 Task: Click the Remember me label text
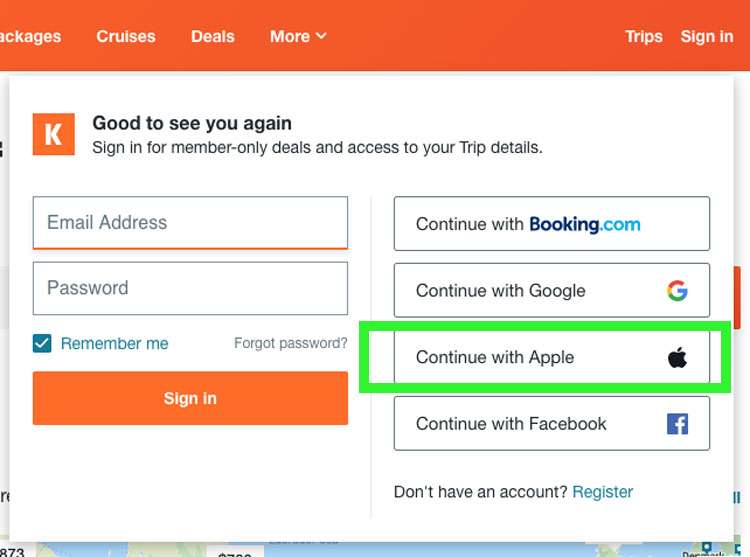(114, 344)
